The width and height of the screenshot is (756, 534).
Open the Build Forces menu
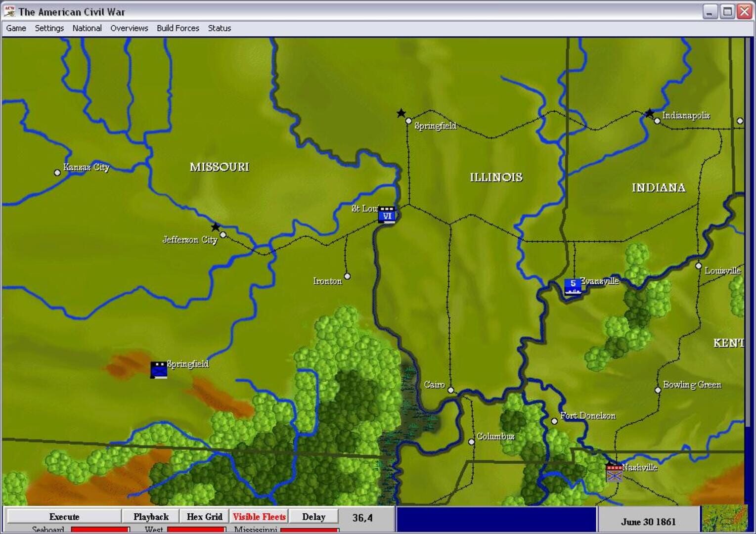(x=178, y=28)
